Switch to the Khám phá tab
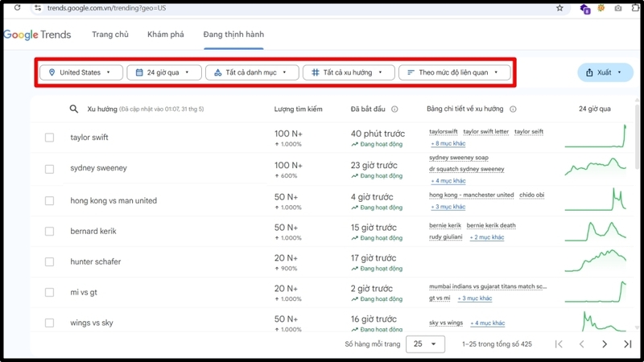The height and width of the screenshot is (362, 644). (x=166, y=35)
